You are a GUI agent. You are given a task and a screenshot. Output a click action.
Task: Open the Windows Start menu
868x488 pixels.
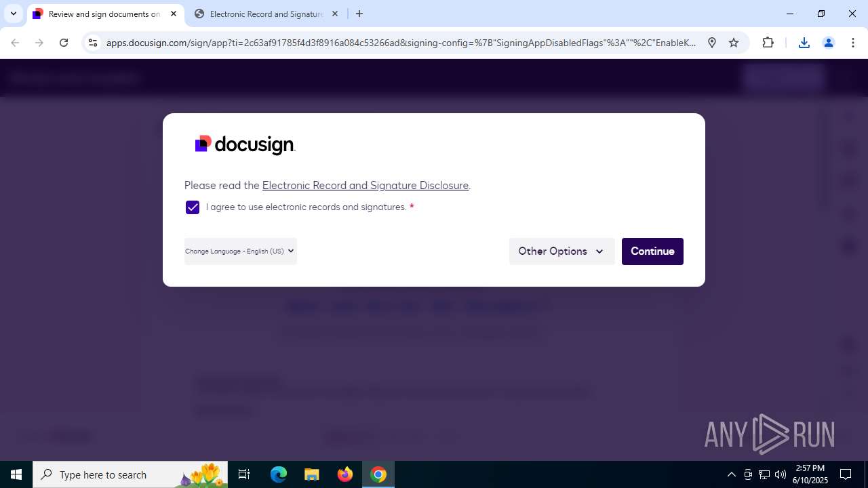tap(16, 474)
